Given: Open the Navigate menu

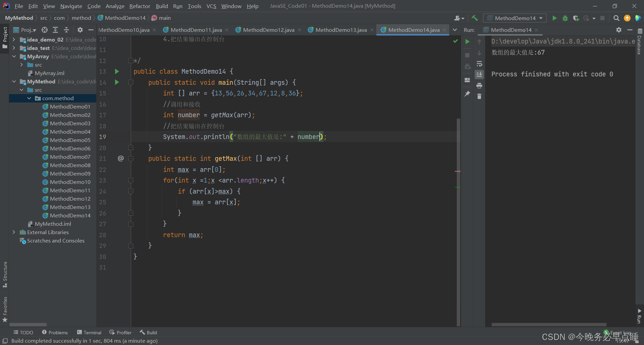Looking at the screenshot, I should coord(71,6).
